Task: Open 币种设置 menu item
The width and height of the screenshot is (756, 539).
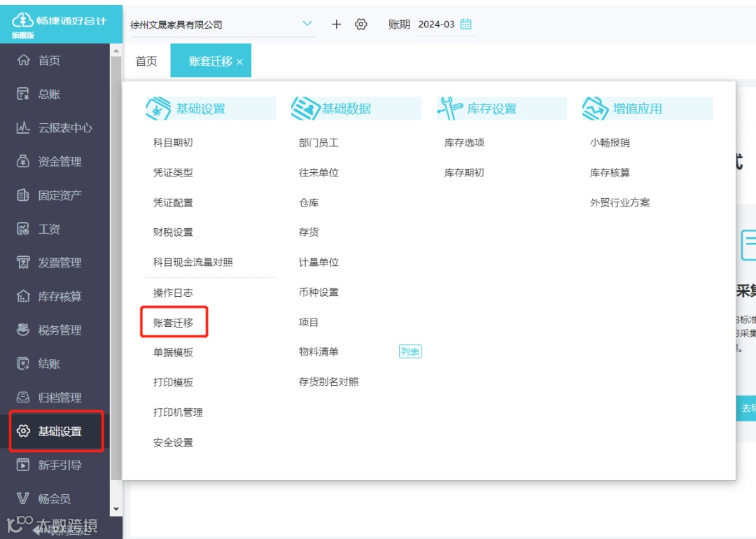Action: click(x=318, y=292)
